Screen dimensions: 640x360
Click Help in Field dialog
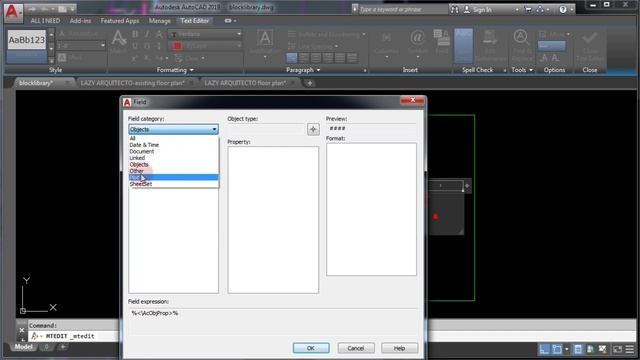coord(399,348)
